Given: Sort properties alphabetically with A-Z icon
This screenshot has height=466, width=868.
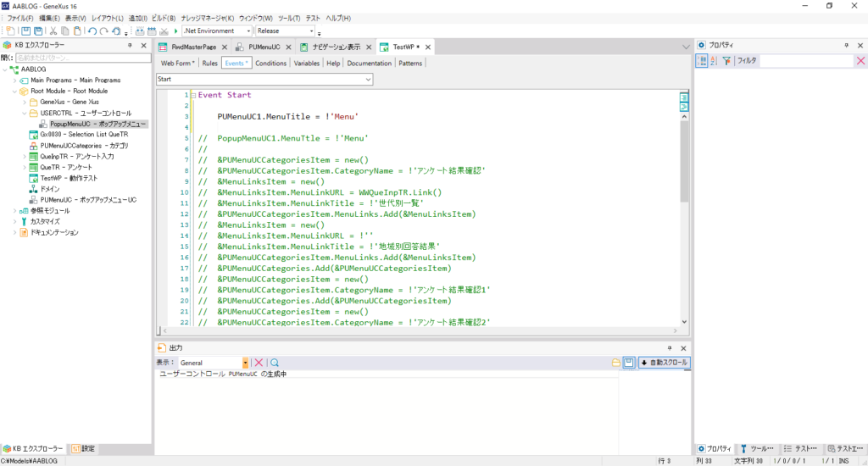Looking at the screenshot, I should tap(714, 61).
